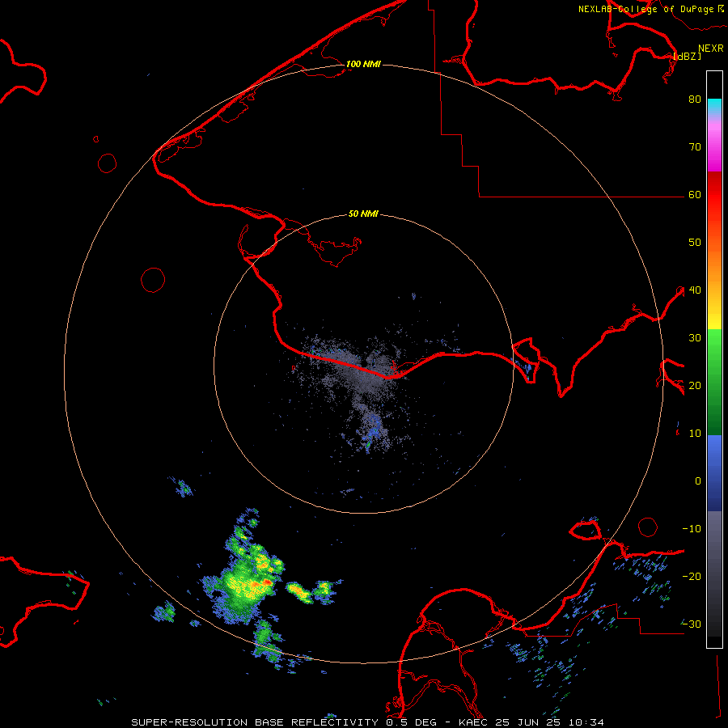Click the -30 value on dBZ scale
Viewport: 728px width, 728px height.
[692, 624]
